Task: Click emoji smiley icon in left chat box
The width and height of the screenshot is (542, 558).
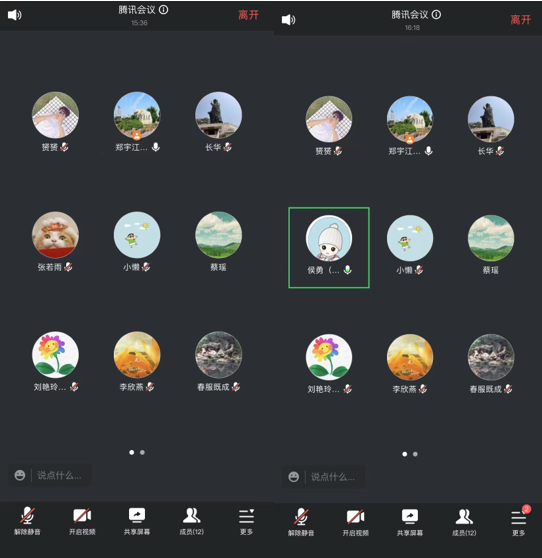Action: [x=20, y=475]
